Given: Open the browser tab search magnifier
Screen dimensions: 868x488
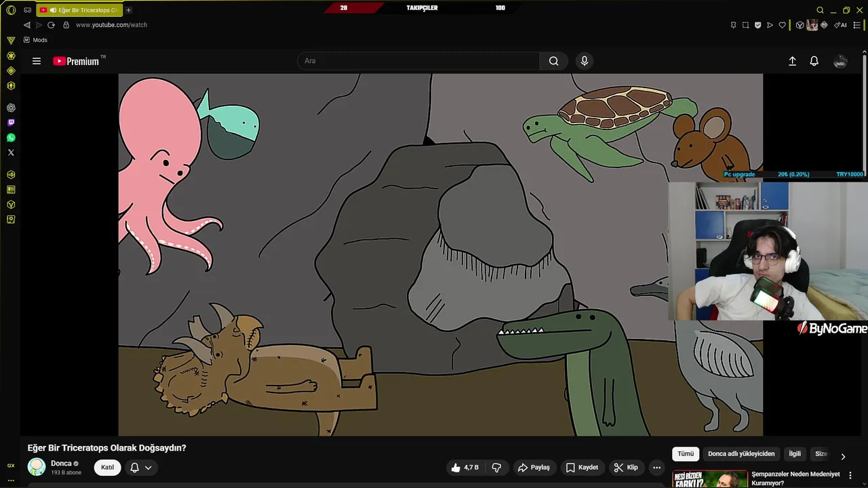Looking at the screenshot, I should [x=820, y=10].
